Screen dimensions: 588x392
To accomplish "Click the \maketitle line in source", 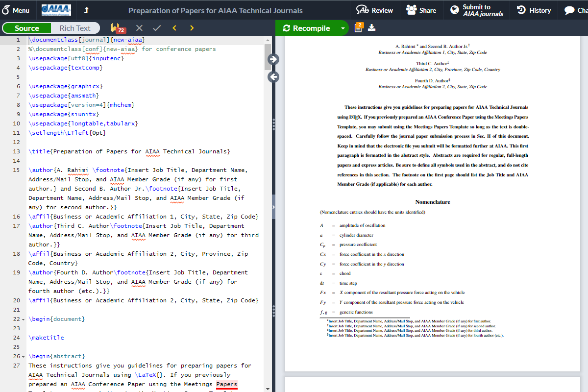I will 46,338.
